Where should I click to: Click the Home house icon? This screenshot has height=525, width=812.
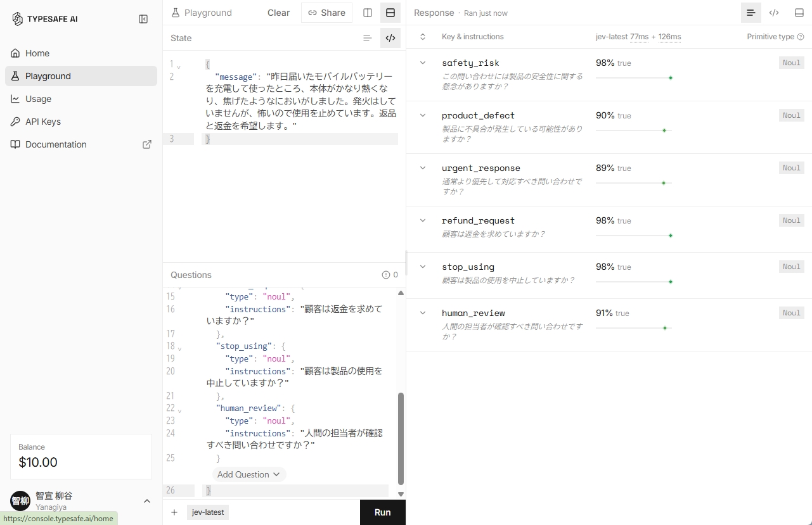pos(15,53)
